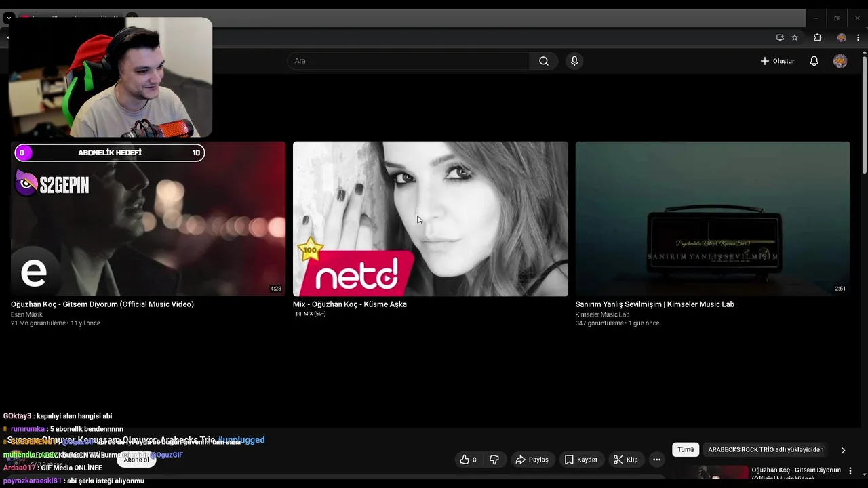The height and width of the screenshot is (488, 868).
Task: Click the install app icon in address bar
Action: click(780, 37)
